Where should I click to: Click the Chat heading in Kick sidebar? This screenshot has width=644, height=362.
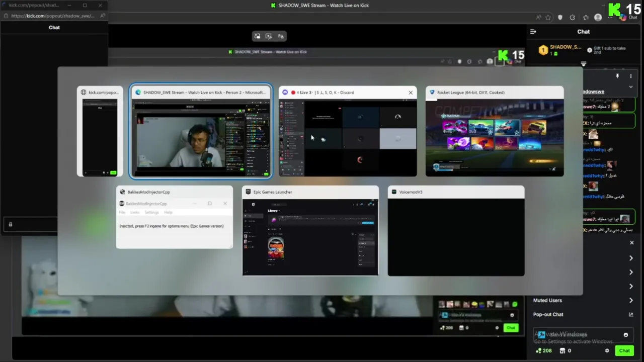pos(583,32)
